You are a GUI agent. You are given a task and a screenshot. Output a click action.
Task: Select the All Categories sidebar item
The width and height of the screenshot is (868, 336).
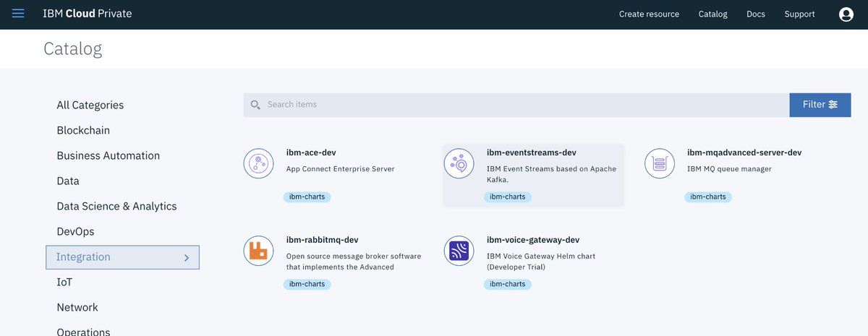[x=90, y=105]
